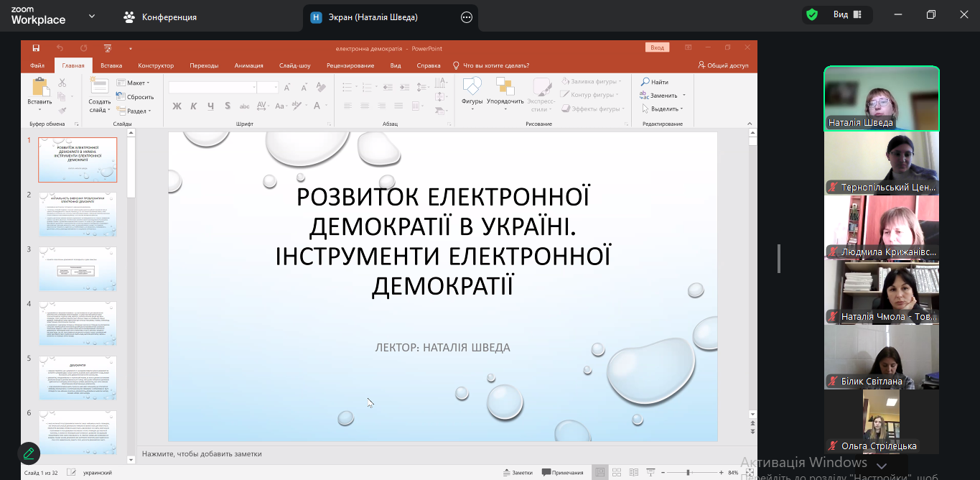
Task: Click the Вход sign-in button
Action: pos(657,48)
